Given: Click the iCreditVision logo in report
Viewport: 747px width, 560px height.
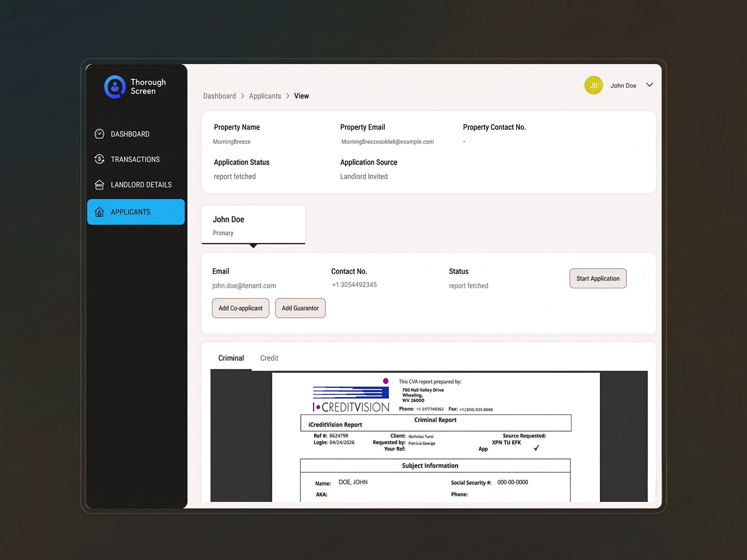Looking at the screenshot, I should click(351, 395).
